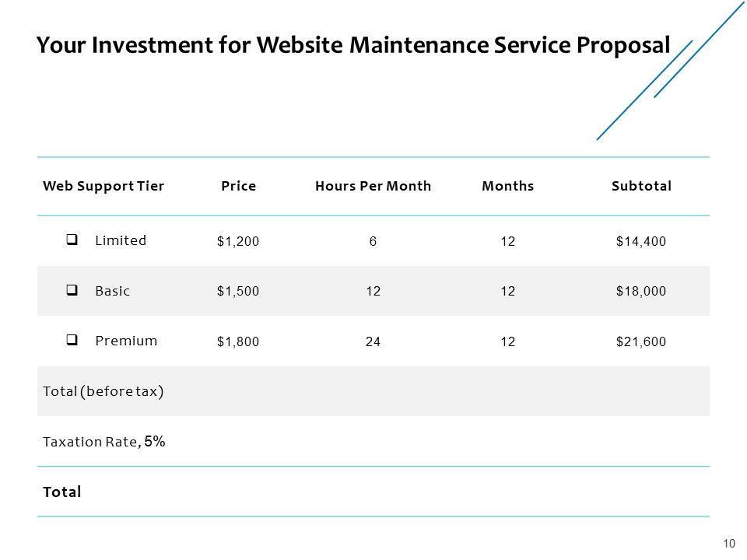Image resolution: width=747 pixels, height=560 pixels.
Task: Select the $14,400 subtotal cell
Action: tap(640, 242)
